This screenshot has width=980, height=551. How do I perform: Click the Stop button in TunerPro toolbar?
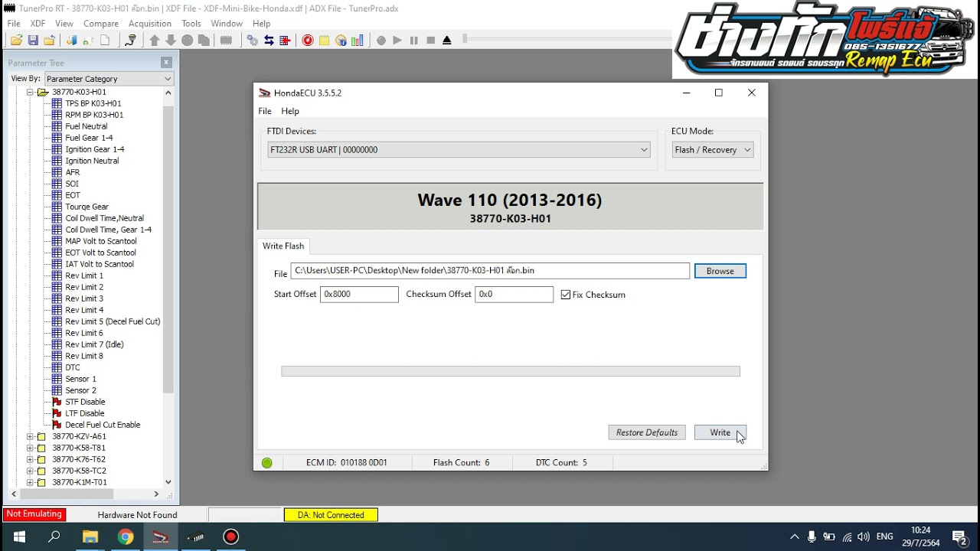pyautogui.click(x=430, y=41)
